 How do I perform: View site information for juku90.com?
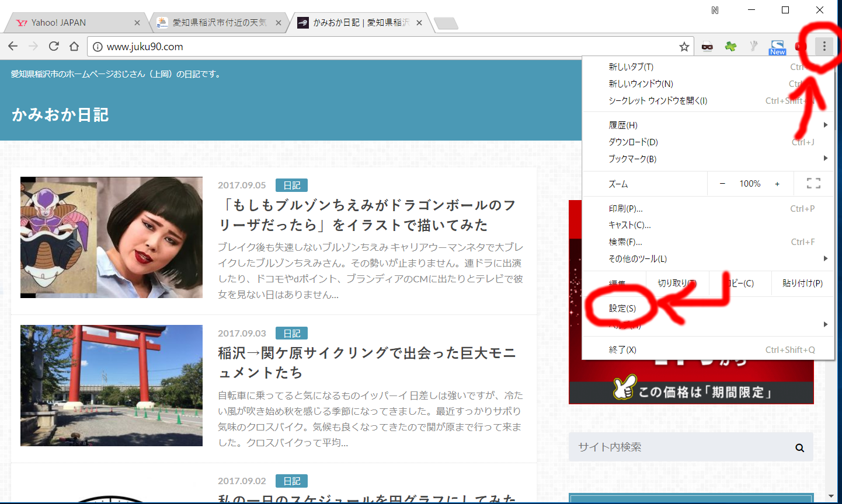pos(98,47)
